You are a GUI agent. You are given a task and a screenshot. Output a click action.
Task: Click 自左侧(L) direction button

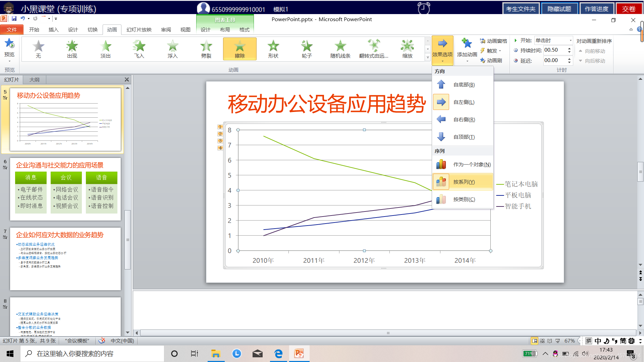pos(463,102)
